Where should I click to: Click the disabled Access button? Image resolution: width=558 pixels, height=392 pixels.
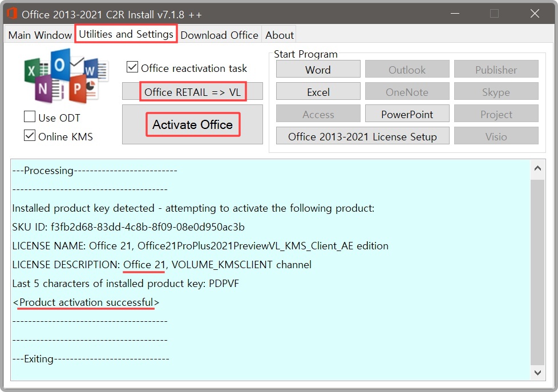318,114
